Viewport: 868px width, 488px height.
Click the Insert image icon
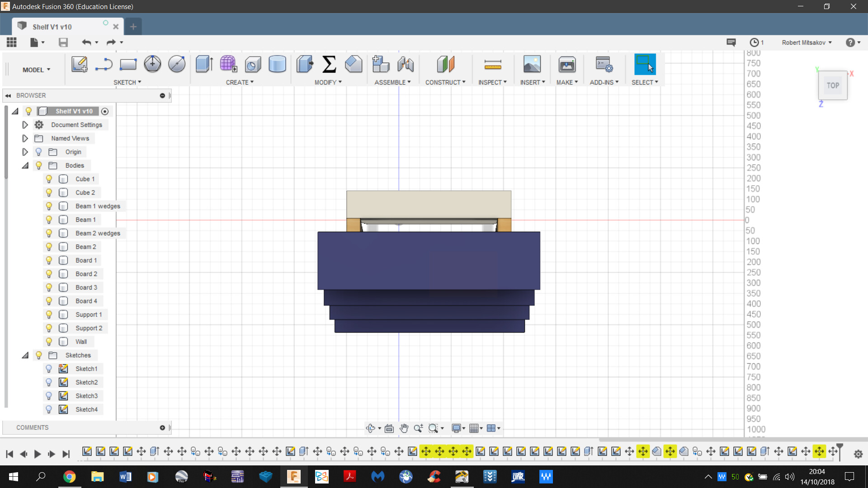click(532, 64)
